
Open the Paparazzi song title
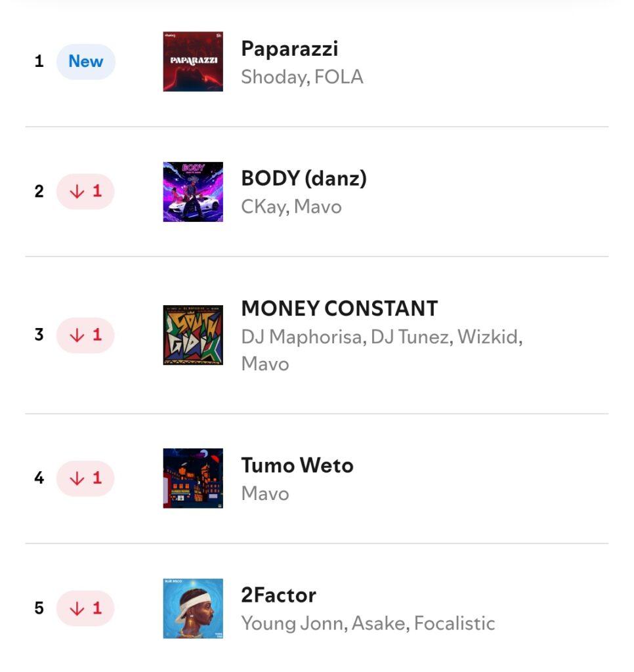(289, 49)
